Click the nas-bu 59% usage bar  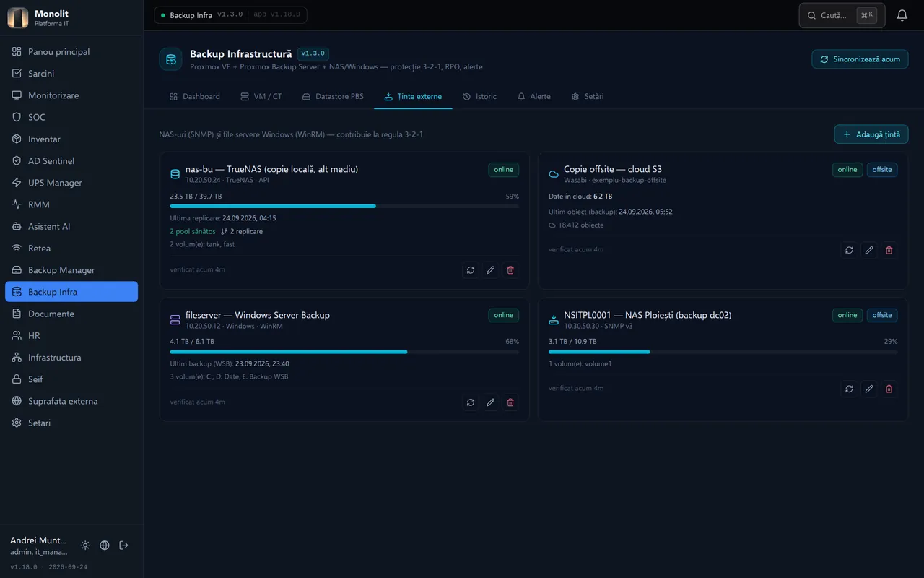[x=344, y=206]
